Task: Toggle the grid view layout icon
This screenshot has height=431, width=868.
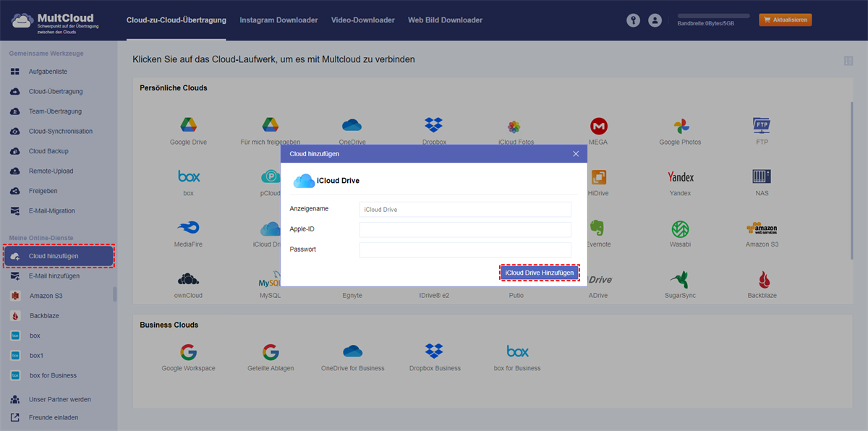Action: click(848, 61)
